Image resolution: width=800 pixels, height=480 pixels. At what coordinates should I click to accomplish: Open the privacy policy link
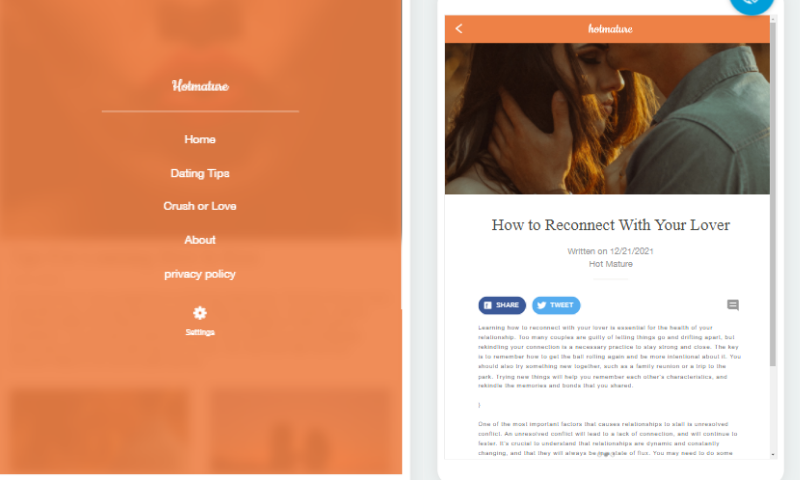pyautogui.click(x=200, y=274)
